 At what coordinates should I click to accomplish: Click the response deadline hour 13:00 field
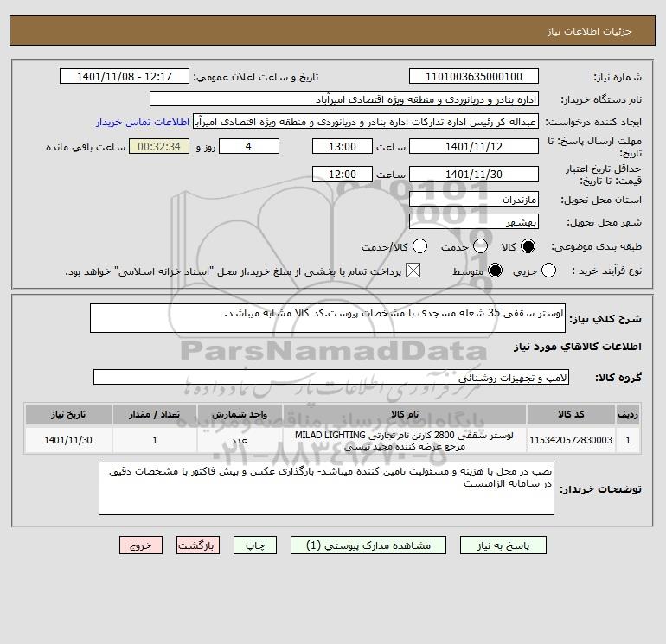[343, 146]
